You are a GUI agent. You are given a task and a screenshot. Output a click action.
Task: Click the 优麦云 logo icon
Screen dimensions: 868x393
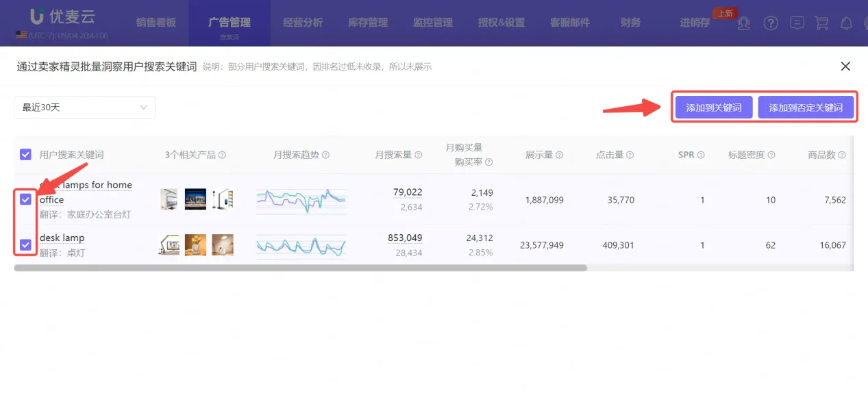[x=38, y=17]
